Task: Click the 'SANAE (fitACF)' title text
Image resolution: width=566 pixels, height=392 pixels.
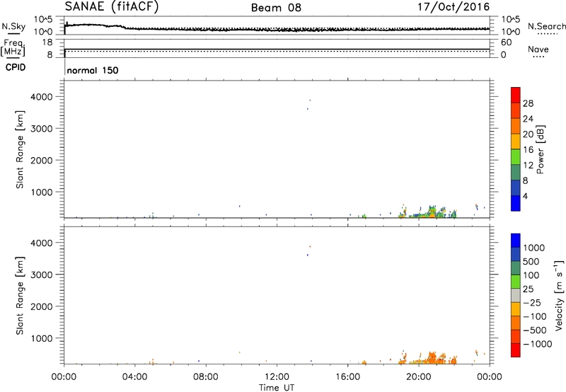Action: tap(112, 6)
